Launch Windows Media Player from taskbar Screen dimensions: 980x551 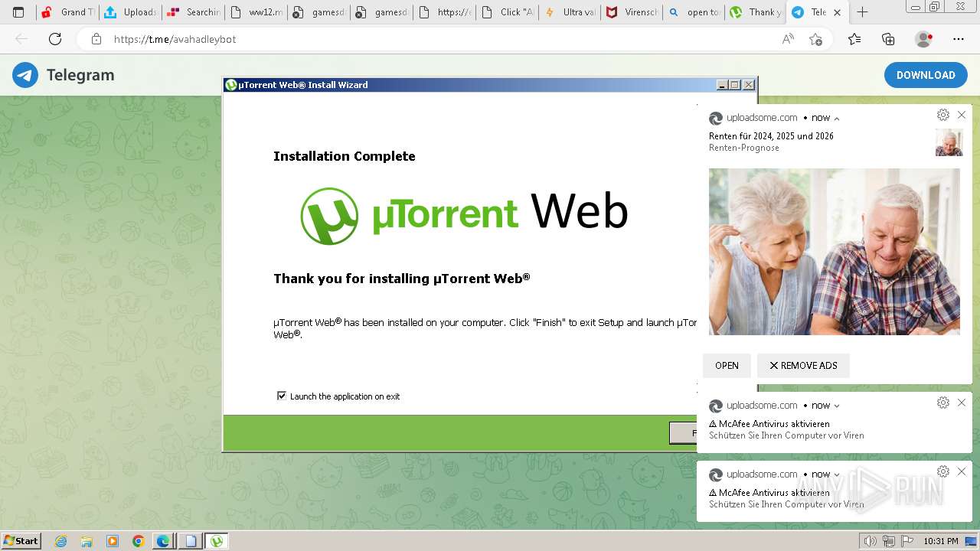pyautogui.click(x=113, y=541)
